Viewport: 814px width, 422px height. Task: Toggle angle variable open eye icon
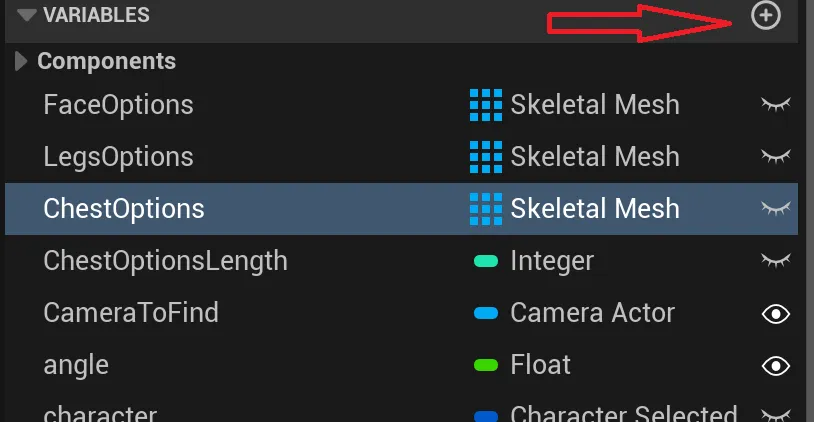tap(776, 365)
